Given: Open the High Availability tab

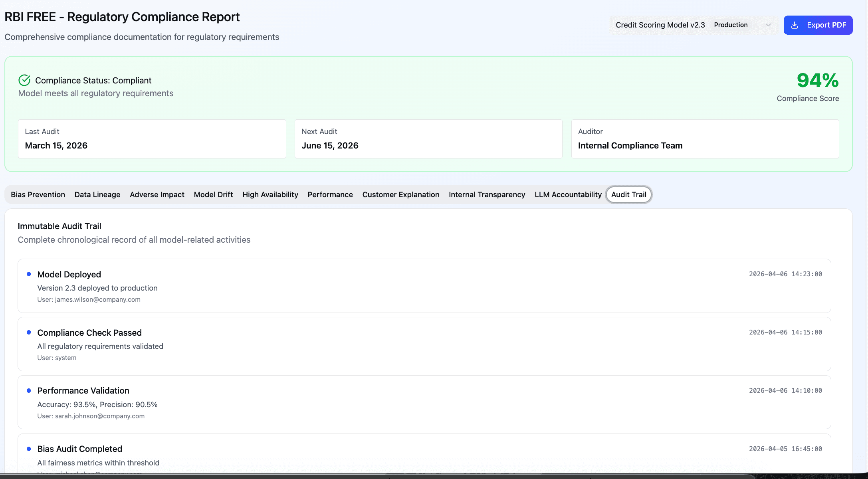Looking at the screenshot, I should click(270, 194).
